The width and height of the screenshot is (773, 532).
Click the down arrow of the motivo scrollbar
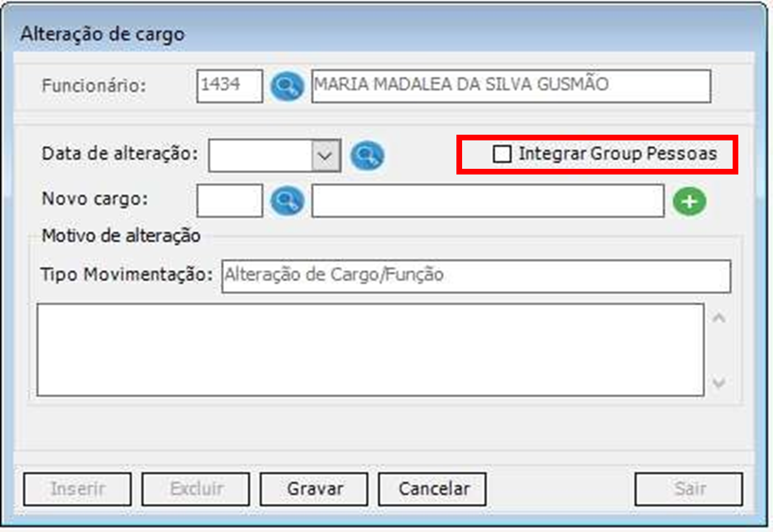[x=719, y=383]
